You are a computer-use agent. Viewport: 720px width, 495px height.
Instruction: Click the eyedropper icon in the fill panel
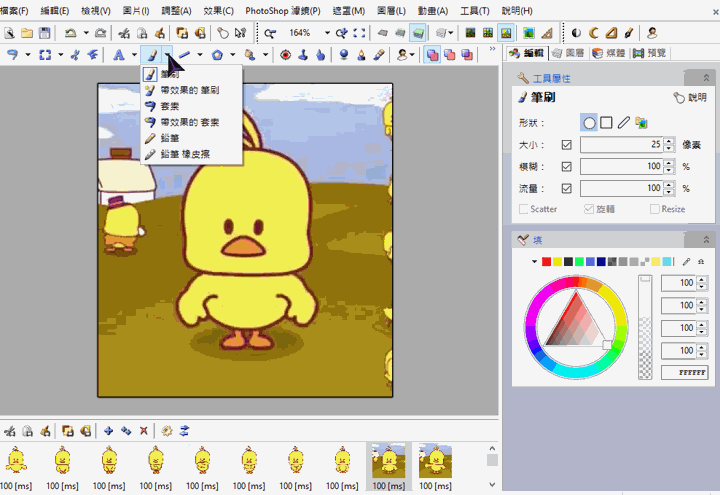(x=686, y=262)
